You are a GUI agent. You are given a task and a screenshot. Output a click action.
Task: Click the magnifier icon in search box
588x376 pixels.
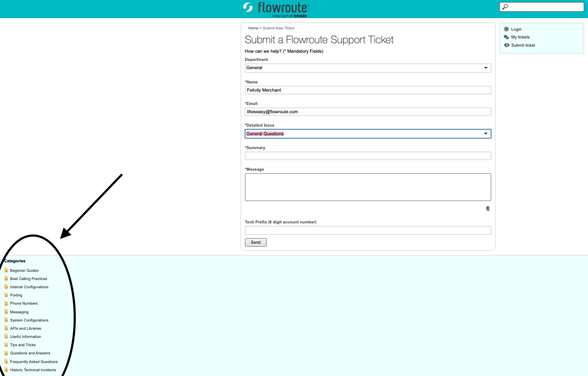tap(505, 7)
